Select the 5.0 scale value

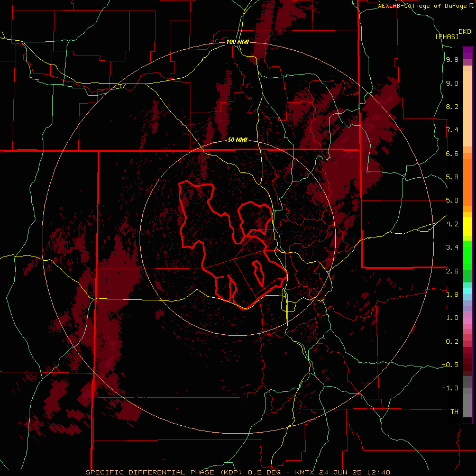pos(452,200)
